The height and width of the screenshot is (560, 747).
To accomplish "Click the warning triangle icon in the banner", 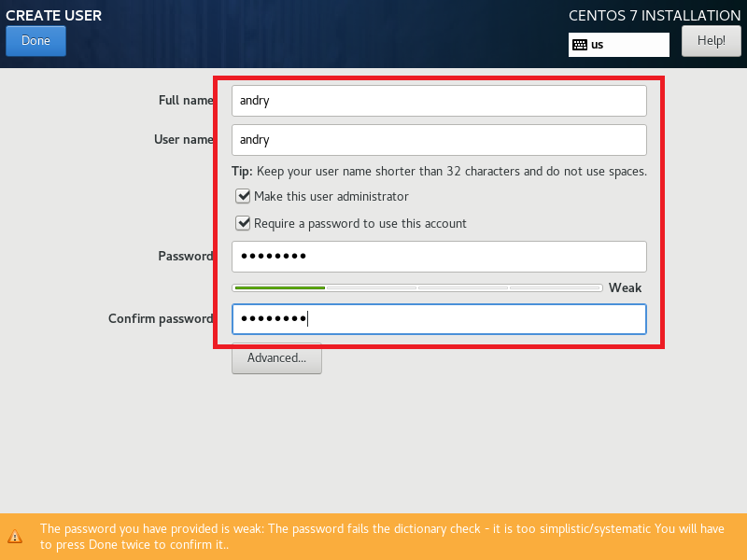I will [x=16, y=537].
